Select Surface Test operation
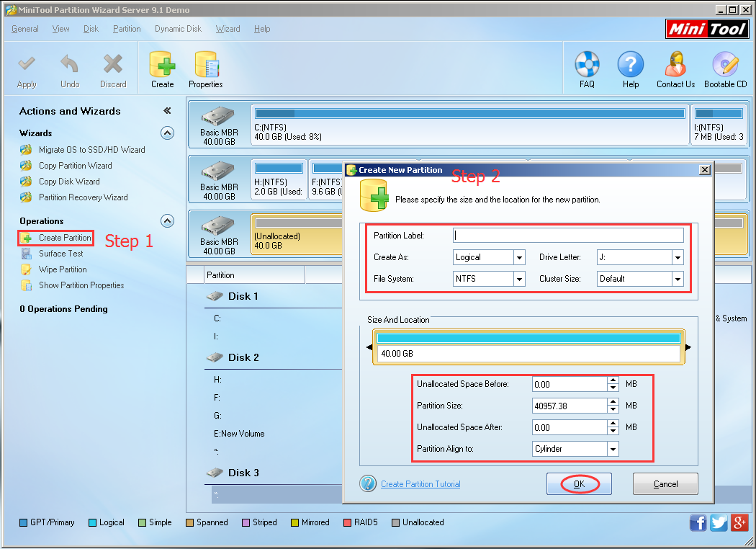 pos(60,254)
